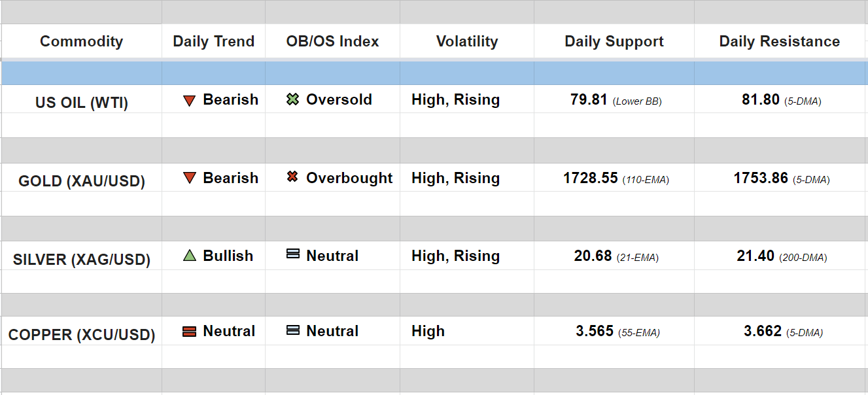This screenshot has width=868, height=395.
Task: Click the Daily Resistance header
Action: (x=780, y=41)
